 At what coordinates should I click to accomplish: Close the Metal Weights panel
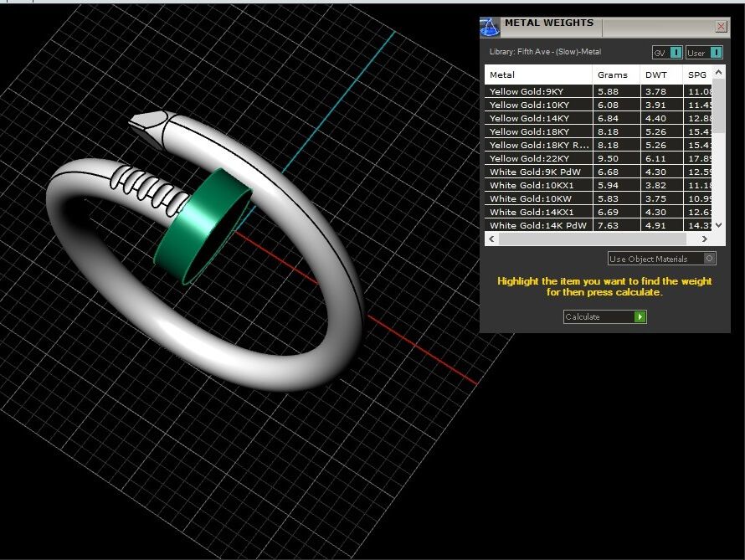[721, 27]
